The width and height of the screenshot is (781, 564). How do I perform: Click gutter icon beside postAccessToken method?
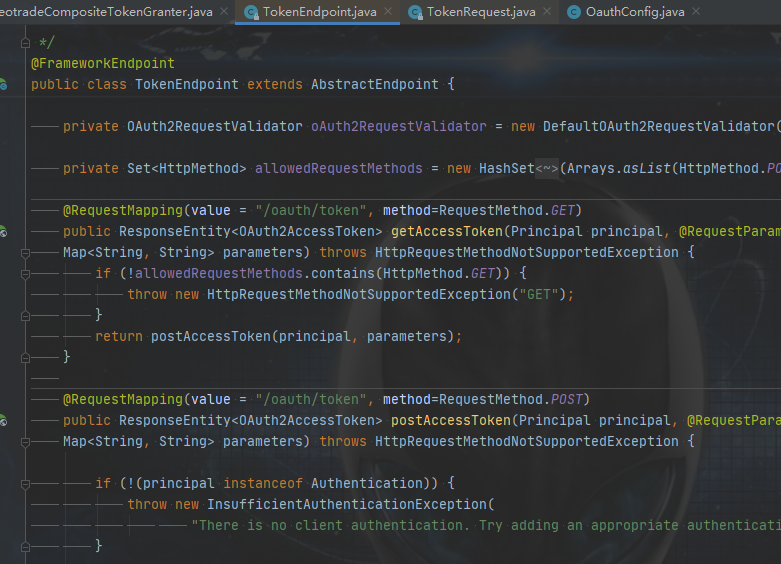click(x=2, y=421)
